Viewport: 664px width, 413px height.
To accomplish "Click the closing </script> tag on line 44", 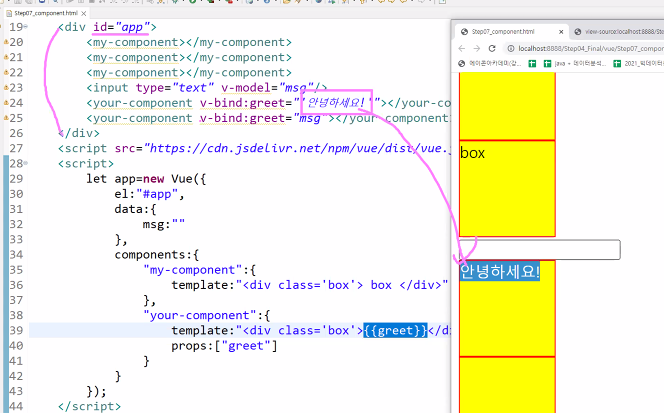I will tap(89, 406).
